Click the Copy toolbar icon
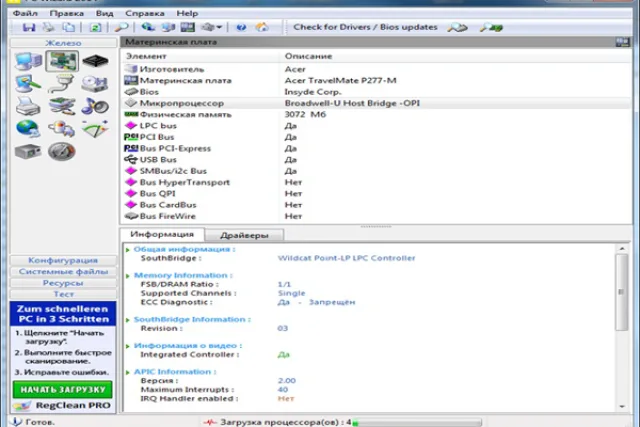640x427 pixels. 69,27
